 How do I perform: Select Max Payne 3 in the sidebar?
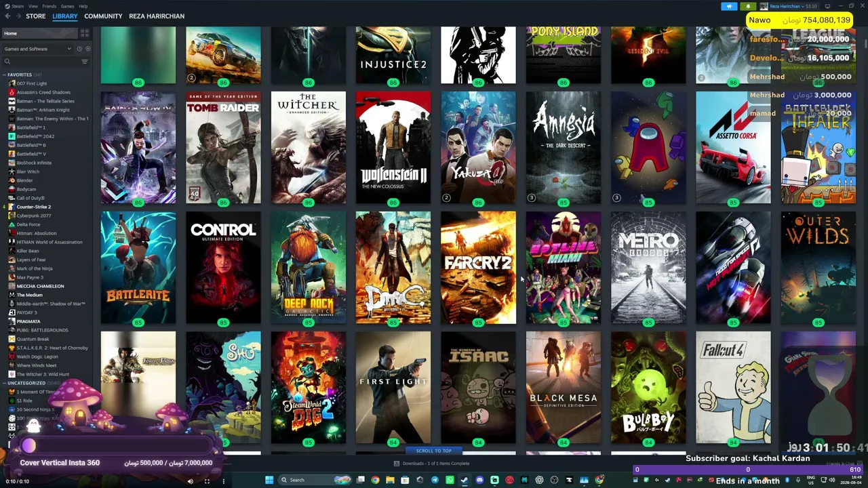(x=30, y=277)
